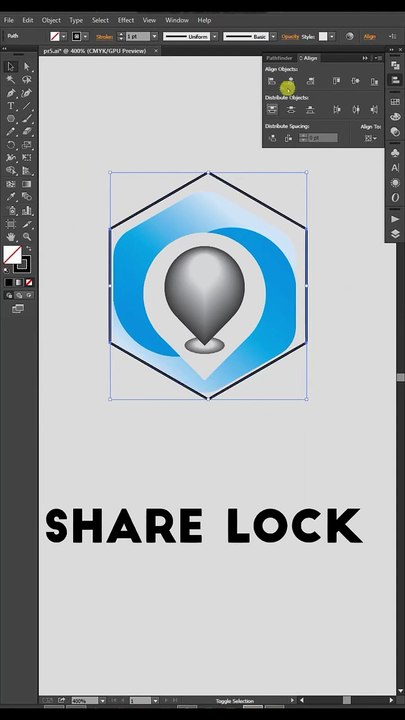Select the Column Graph tool

tap(27, 211)
